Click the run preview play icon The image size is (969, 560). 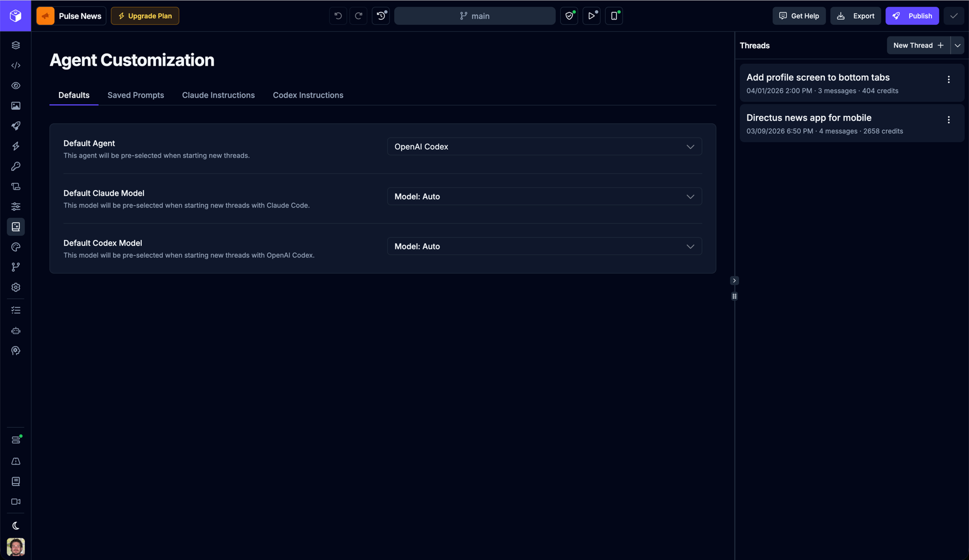[592, 16]
